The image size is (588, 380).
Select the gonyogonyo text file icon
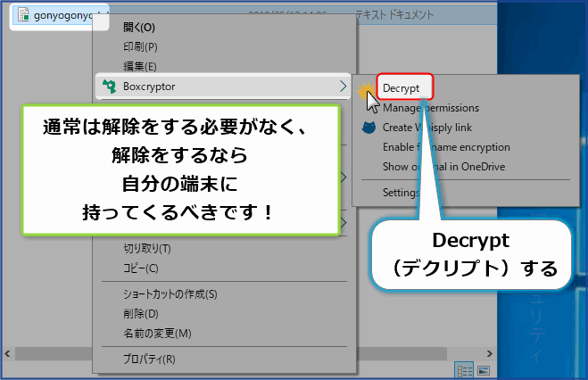(23, 15)
